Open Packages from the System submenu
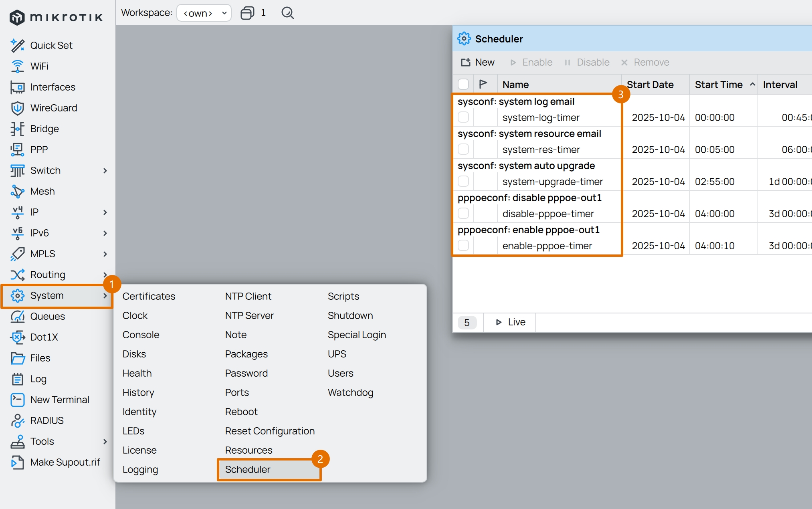Screen dimensions: 812x509 (x=246, y=354)
